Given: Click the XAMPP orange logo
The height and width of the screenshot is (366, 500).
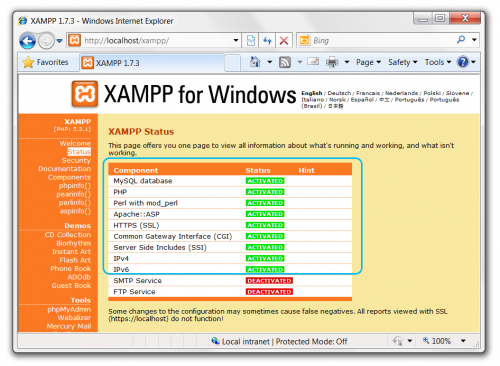Looking at the screenshot, I should click(85, 94).
